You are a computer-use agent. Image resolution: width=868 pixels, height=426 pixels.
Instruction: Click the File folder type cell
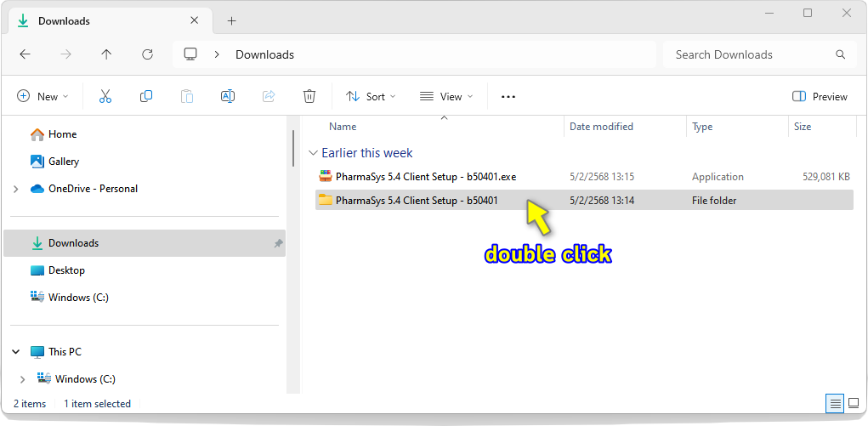(x=714, y=201)
